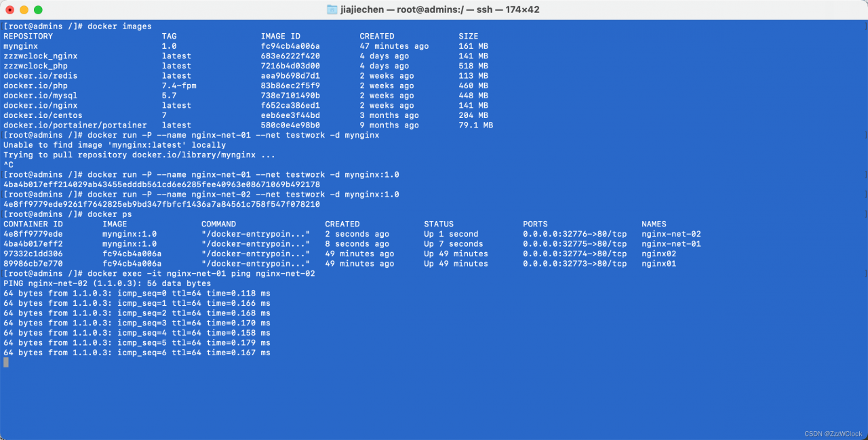The width and height of the screenshot is (868, 440).
Task: Click container name nginx02
Action: pos(659,254)
